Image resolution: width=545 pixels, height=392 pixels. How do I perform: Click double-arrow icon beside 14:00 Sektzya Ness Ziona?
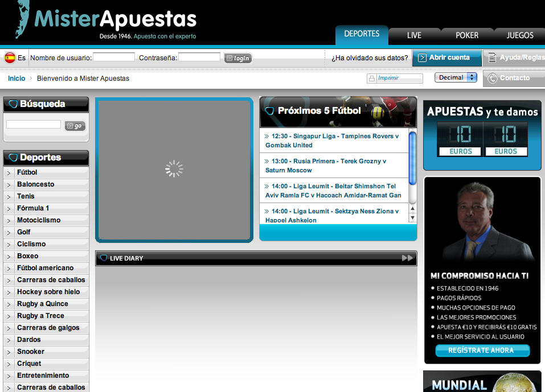pyautogui.click(x=267, y=211)
